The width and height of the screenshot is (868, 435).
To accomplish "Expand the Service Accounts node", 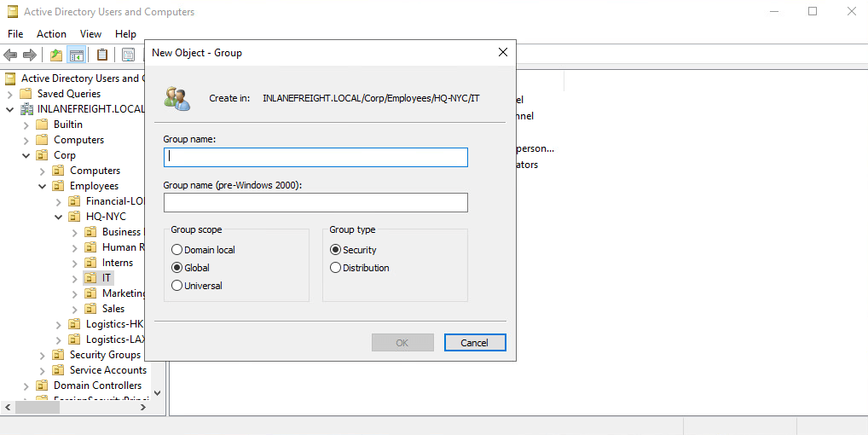I will [x=43, y=370].
